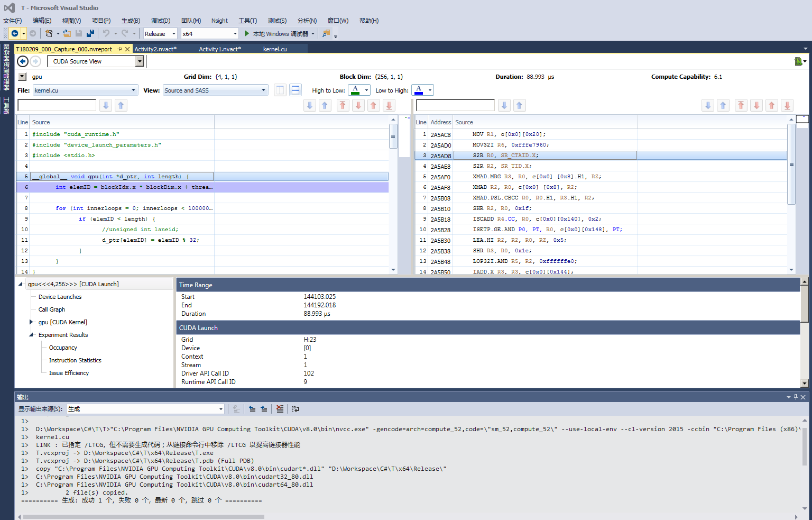Viewport: 812px width, 520px height.
Task: Click the go to previous message icon
Action: pyautogui.click(x=252, y=408)
